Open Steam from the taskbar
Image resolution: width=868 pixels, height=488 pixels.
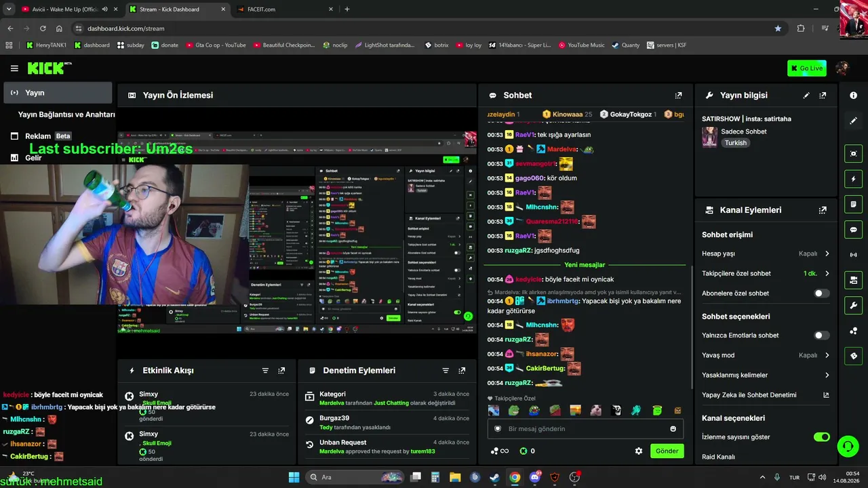[494, 477]
